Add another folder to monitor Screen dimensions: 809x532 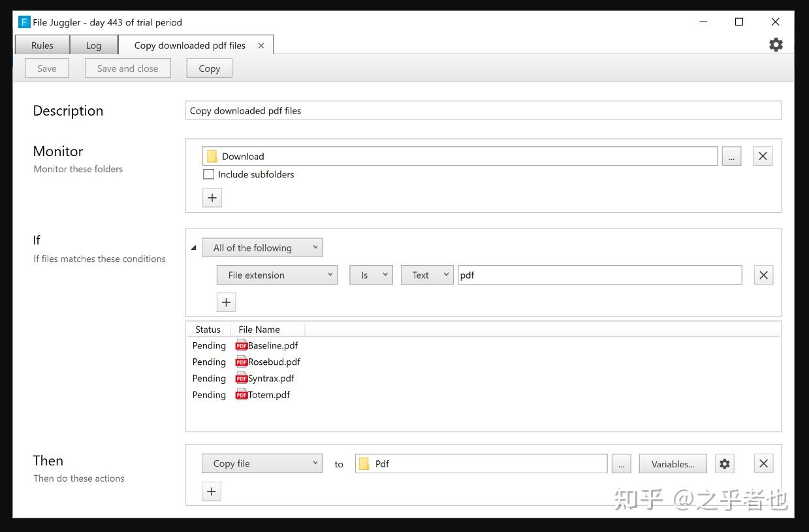tap(212, 197)
